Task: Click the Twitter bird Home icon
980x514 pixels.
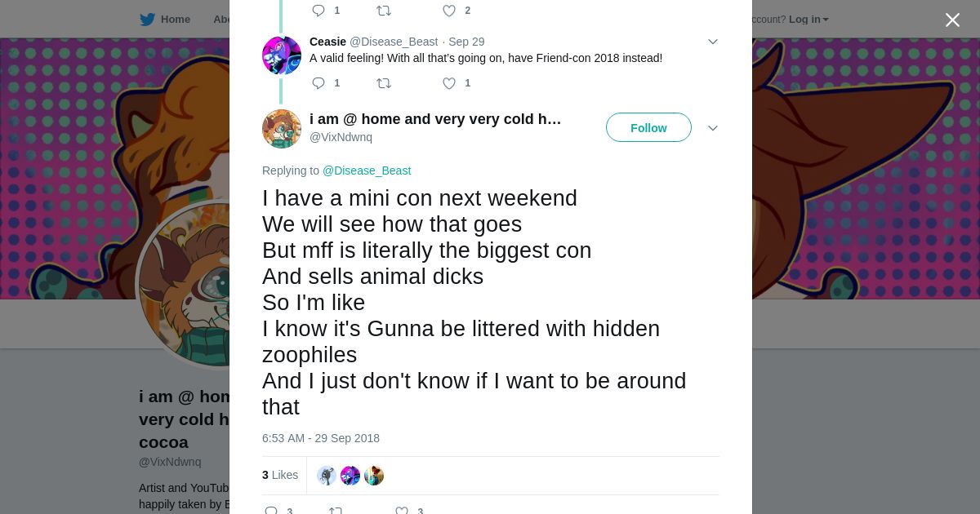Action: pyautogui.click(x=147, y=20)
